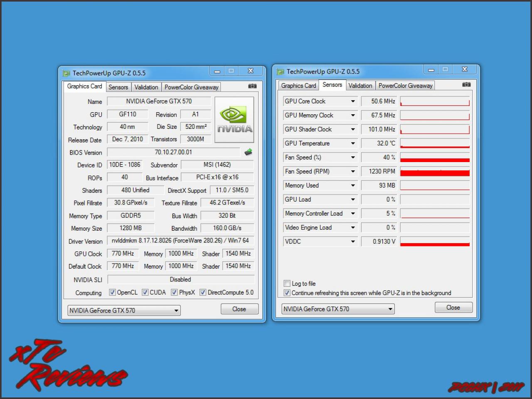This screenshot has height=399, width=532.
Task: Click the GPU Core Clock graph
Action: coord(435,101)
